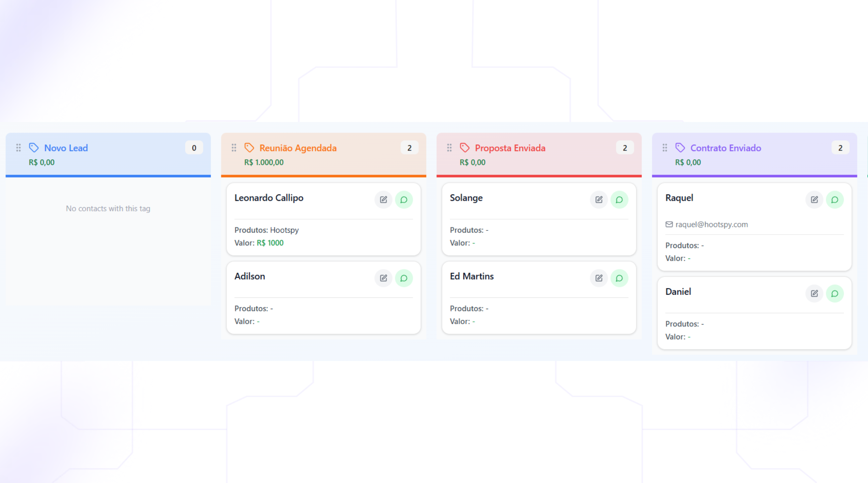This screenshot has width=868, height=483.
Task: Click the Reunião Agendada drag handle
Action: pos(234,148)
